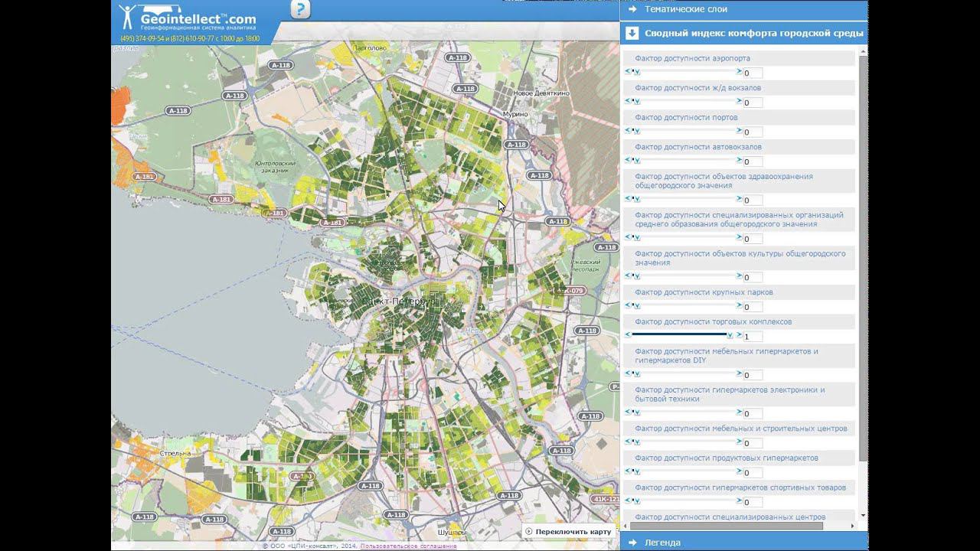Click label Фактор доступности ж/д вокзалов
The height and width of the screenshot is (551, 980).
coord(697,88)
